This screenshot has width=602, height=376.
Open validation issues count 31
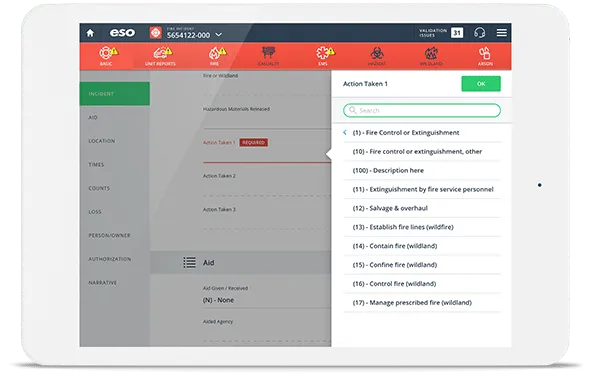(x=457, y=33)
